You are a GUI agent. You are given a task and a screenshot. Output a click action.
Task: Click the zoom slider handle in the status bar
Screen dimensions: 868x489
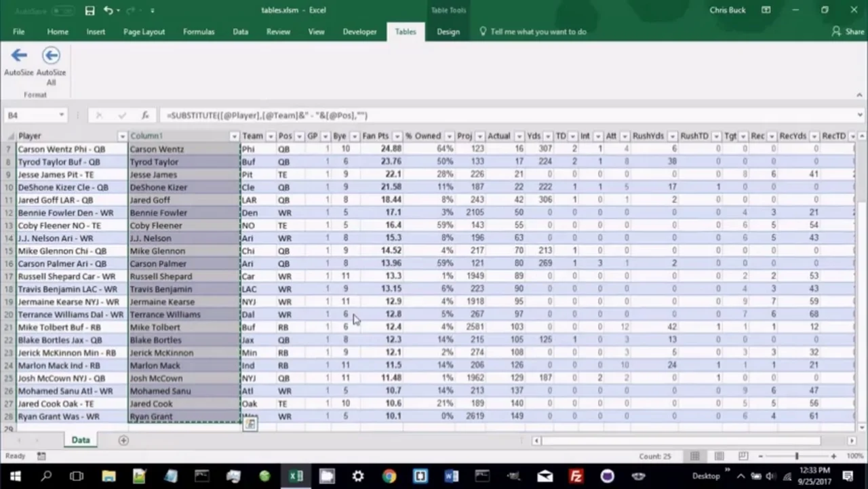pyautogui.click(x=797, y=456)
